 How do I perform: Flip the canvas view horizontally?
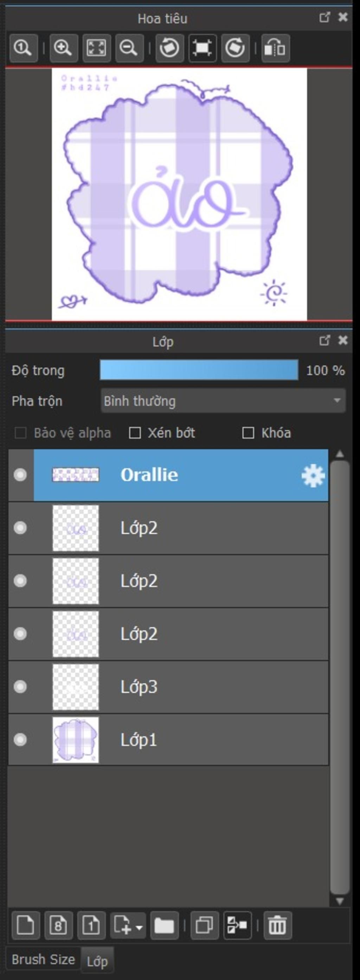(276, 48)
